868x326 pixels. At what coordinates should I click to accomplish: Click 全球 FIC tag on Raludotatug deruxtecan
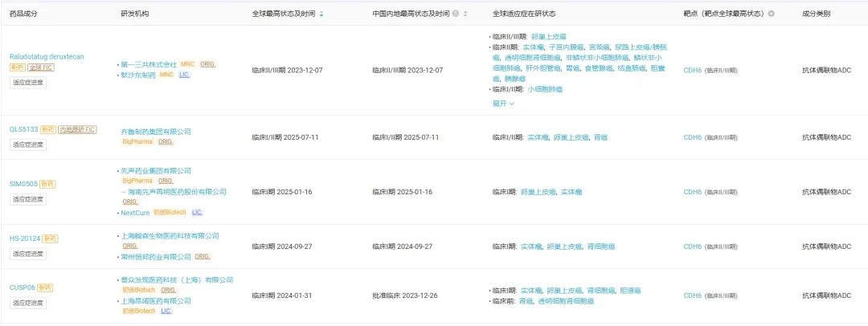(41, 67)
